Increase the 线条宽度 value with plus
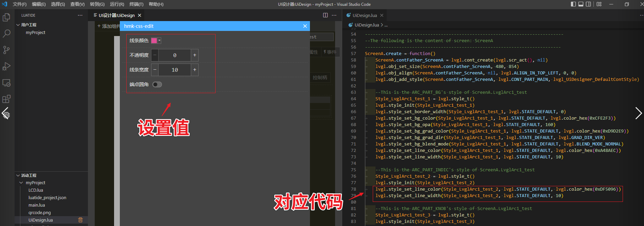Viewport: 644px width, 226px height. pyautogui.click(x=195, y=70)
